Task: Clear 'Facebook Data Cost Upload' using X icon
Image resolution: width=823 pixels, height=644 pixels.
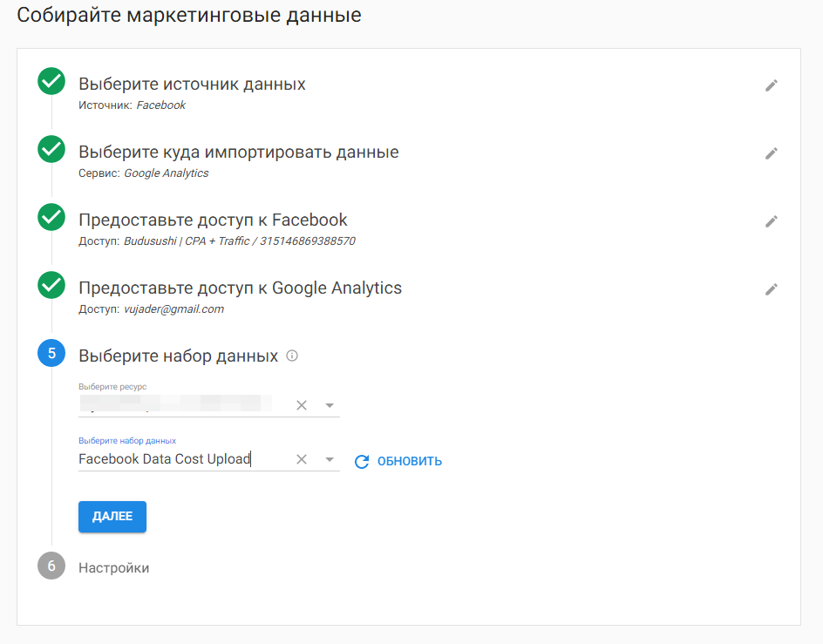Action: [302, 459]
